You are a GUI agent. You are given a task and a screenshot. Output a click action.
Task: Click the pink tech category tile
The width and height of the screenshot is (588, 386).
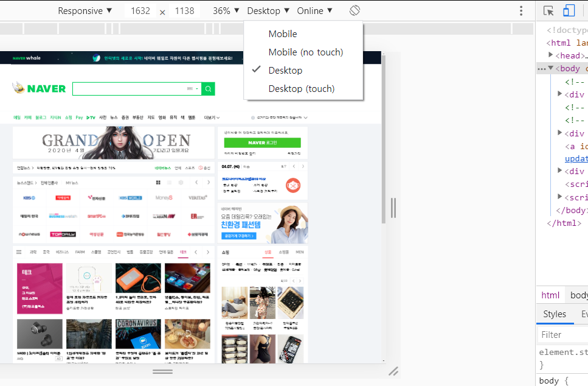[x=40, y=289]
